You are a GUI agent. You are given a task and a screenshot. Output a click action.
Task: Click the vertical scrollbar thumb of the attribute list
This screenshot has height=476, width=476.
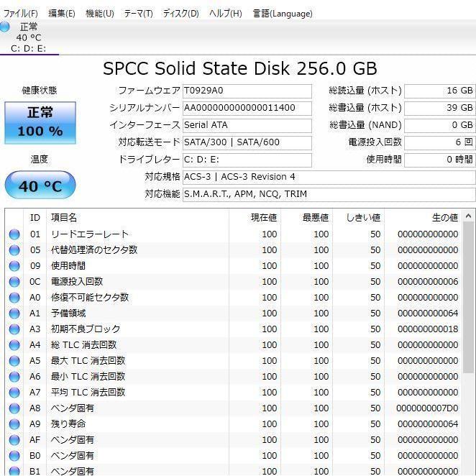coord(468,298)
